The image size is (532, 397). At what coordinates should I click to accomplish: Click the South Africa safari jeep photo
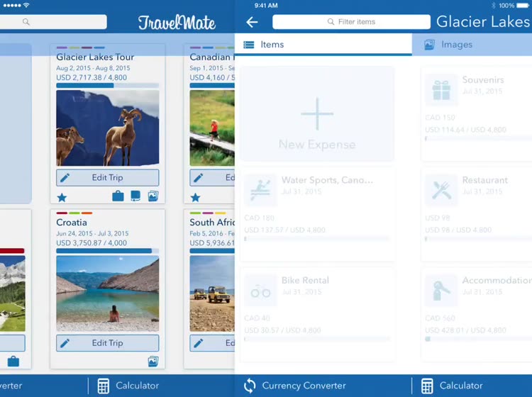tap(212, 293)
